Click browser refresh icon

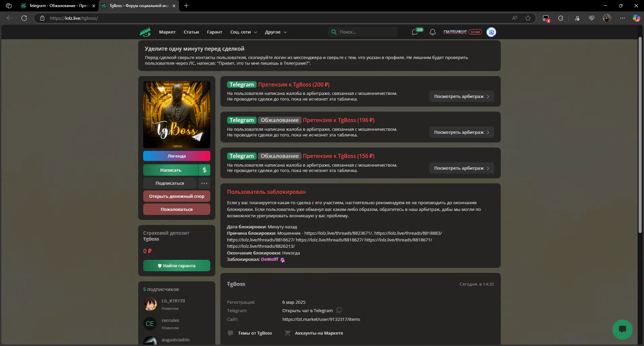click(24, 18)
